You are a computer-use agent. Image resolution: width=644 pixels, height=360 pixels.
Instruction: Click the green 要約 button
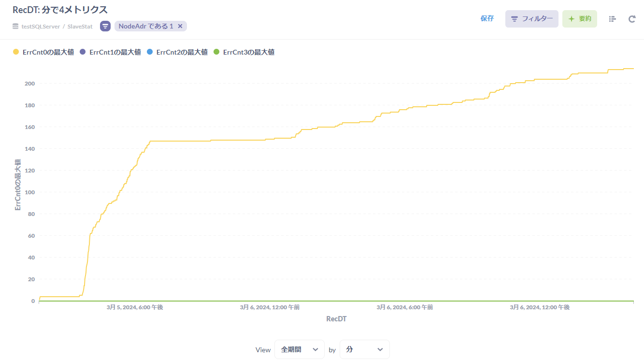tap(579, 19)
